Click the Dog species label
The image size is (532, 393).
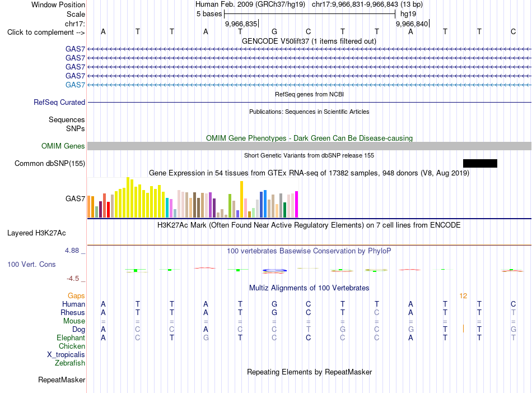[79, 329]
